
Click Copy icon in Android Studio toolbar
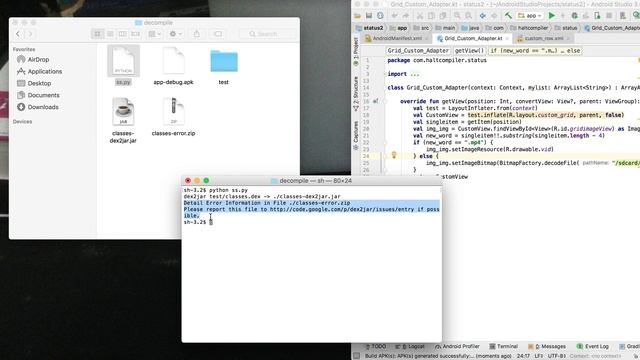coord(431,16)
